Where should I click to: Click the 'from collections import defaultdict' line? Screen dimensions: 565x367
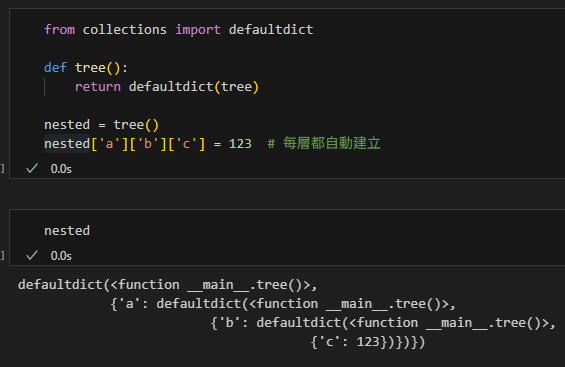point(179,30)
